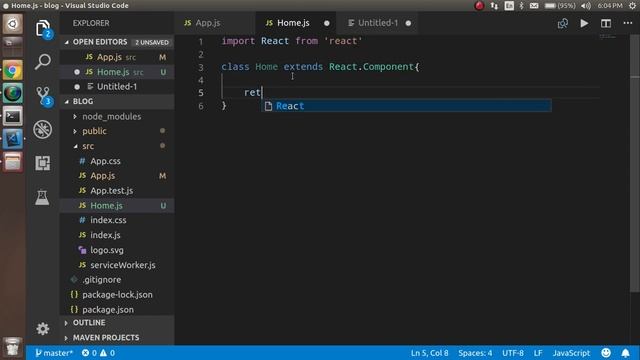Image resolution: width=640 pixels, height=360 pixels.
Task: Open Visual Studio Code dock icon
Action: tap(13, 139)
